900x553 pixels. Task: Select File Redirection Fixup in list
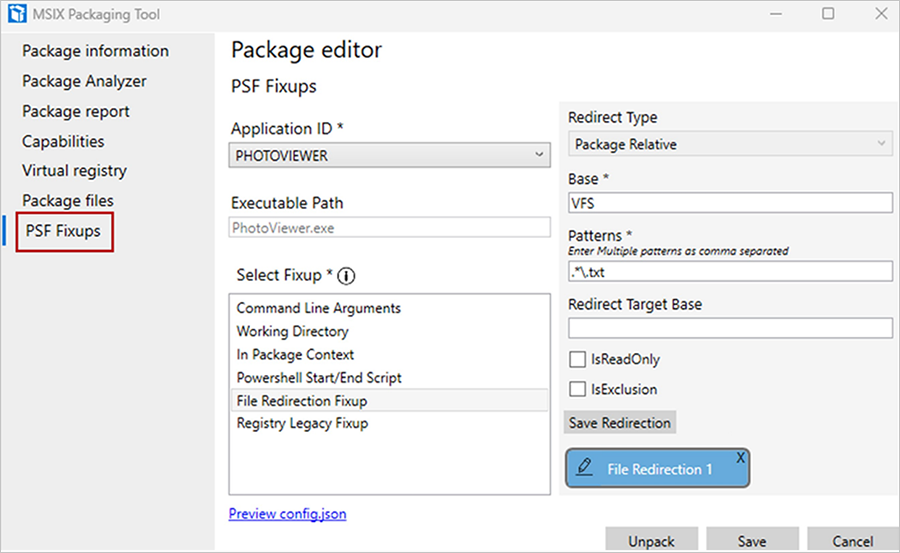click(302, 401)
